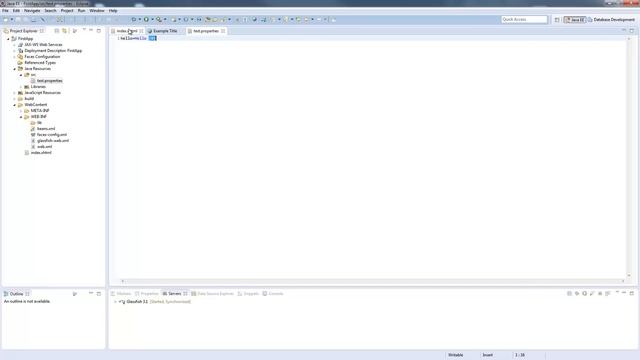The image size is (640, 360).
Task: Switch to the Example Title browser tab
Action: pyautogui.click(x=165, y=31)
